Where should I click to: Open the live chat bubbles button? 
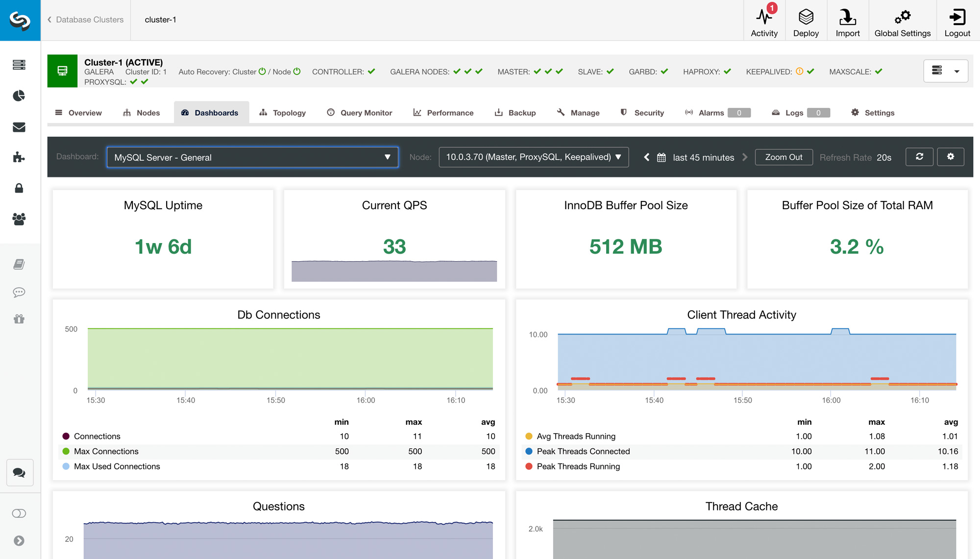20,473
